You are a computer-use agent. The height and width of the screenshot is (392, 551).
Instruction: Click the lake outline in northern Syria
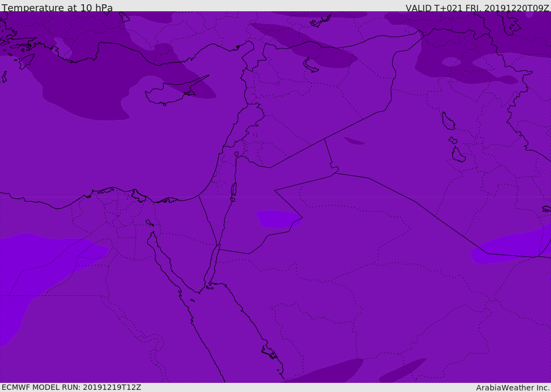point(310,66)
